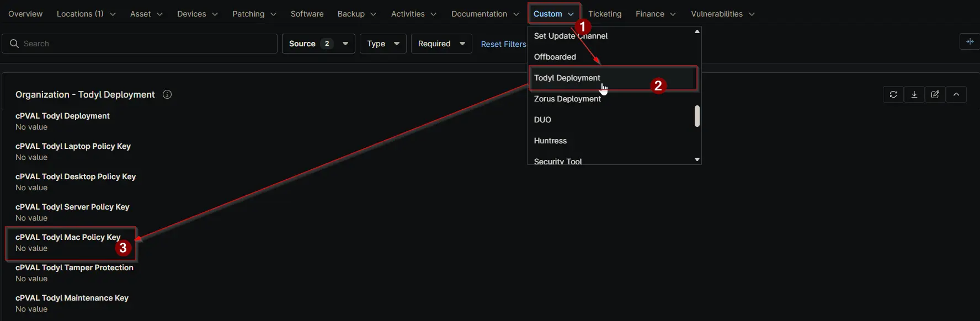The width and height of the screenshot is (980, 321).
Task: Click the info icon beside Organization - Todyl Deployment
Action: coord(167,94)
